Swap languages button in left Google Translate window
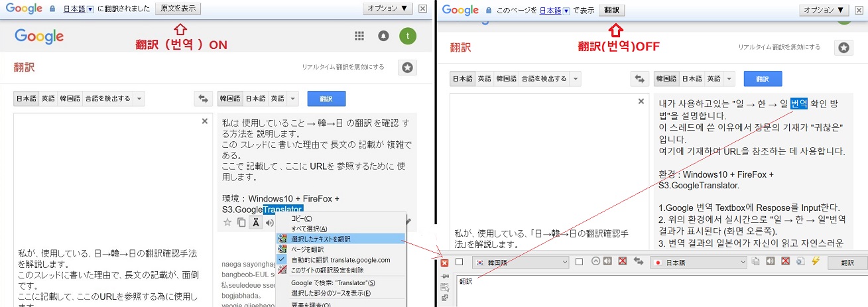The width and height of the screenshot is (868, 307). 203,99
